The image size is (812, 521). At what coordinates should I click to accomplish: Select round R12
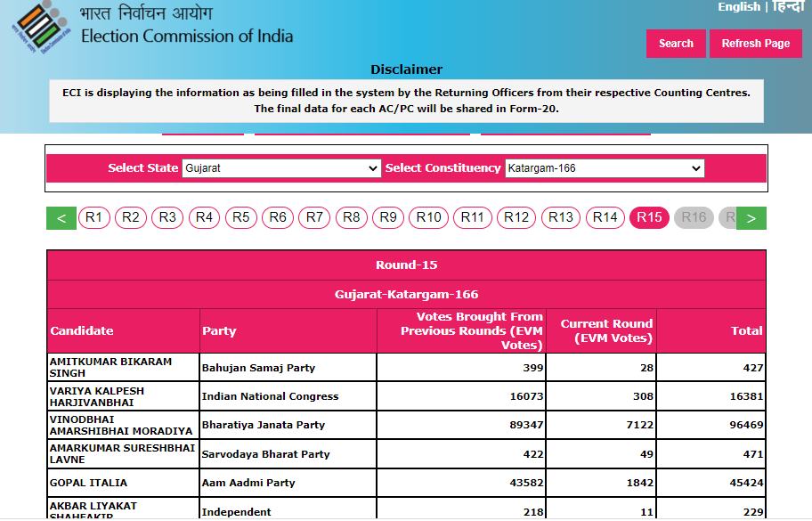click(516, 217)
